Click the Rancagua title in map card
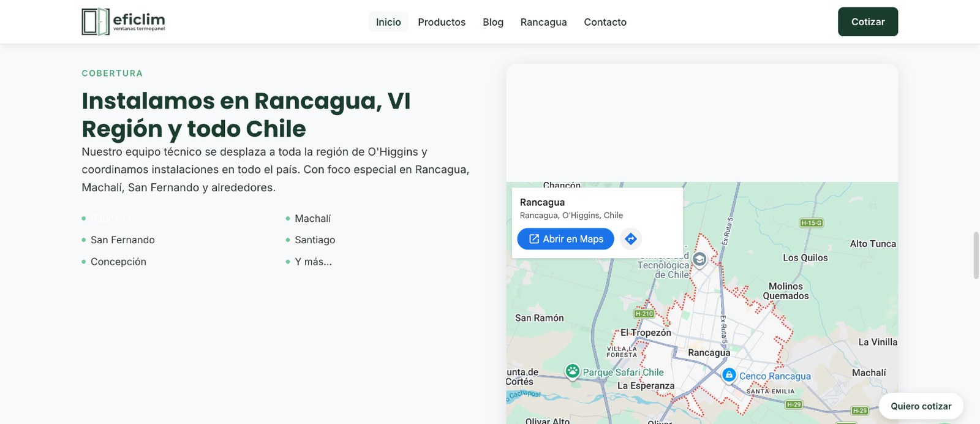980x424 pixels. (542, 202)
